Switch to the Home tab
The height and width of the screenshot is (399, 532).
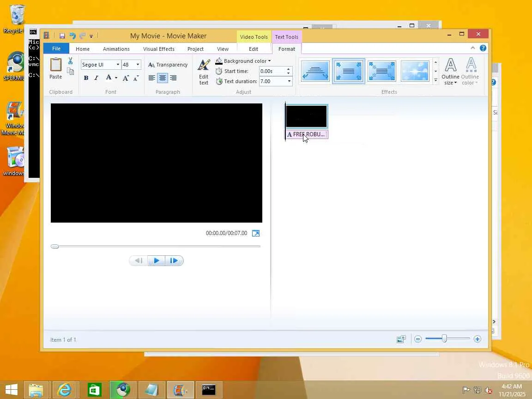point(83,49)
